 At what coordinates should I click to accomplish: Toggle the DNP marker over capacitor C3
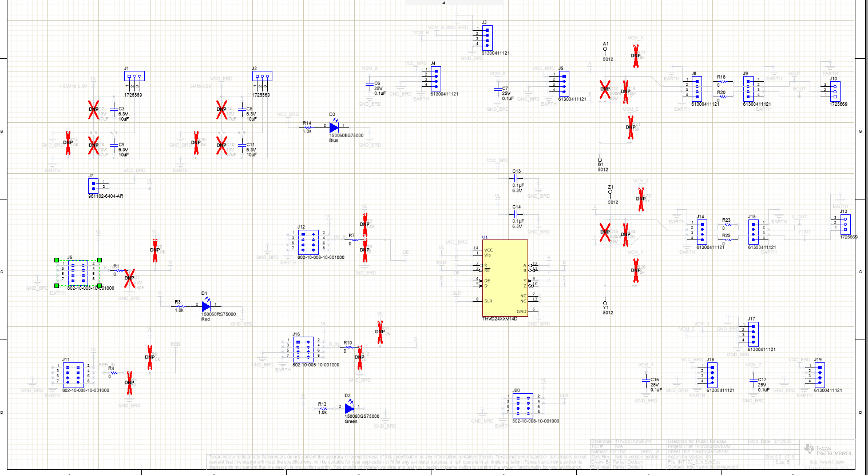click(x=94, y=110)
